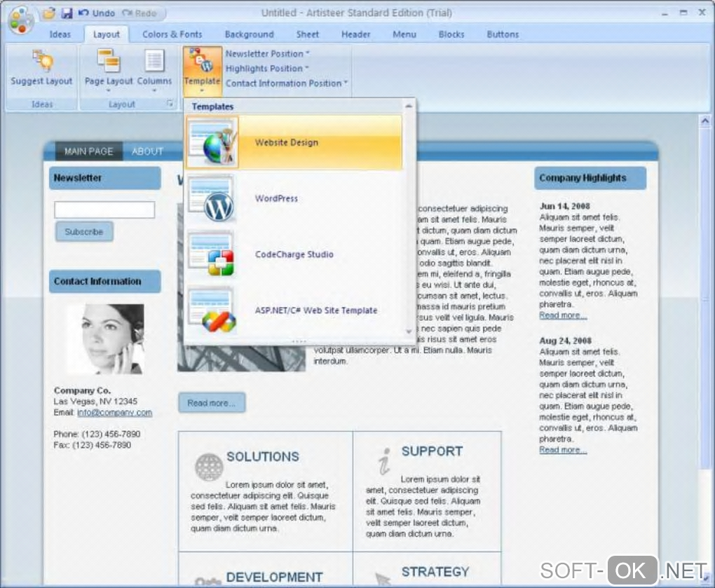Viewport: 715px width, 588px height.
Task: Click the Artisteer application orb button
Action: (20, 20)
